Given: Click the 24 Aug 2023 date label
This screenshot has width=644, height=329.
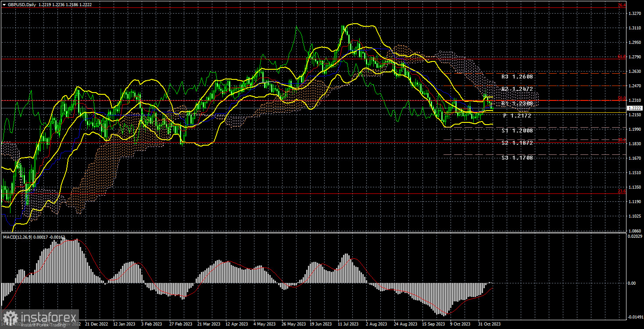Looking at the screenshot, I should tap(405, 324).
